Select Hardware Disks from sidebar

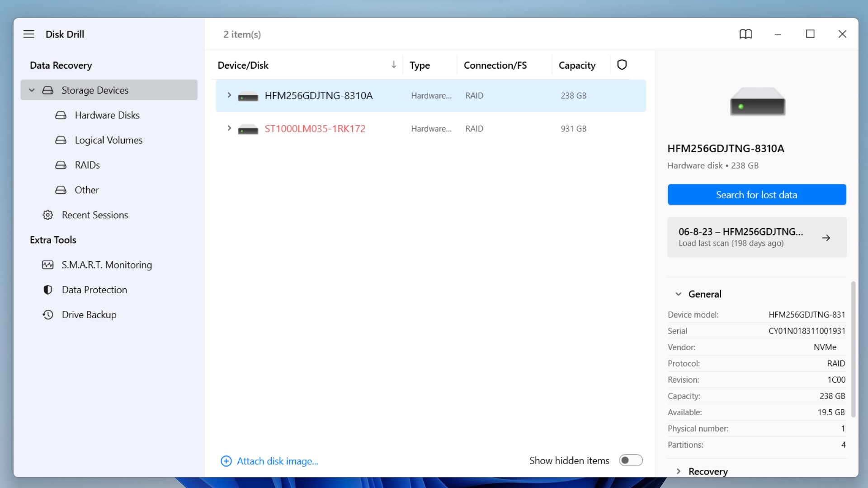(x=107, y=115)
